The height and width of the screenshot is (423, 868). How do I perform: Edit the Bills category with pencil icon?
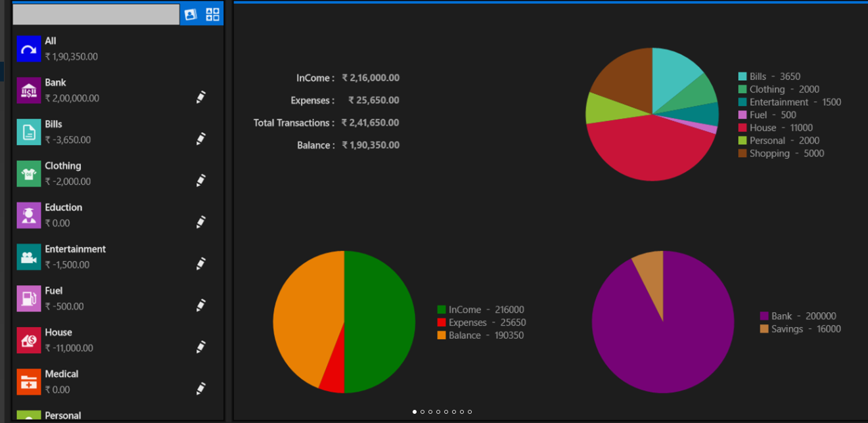tap(201, 139)
